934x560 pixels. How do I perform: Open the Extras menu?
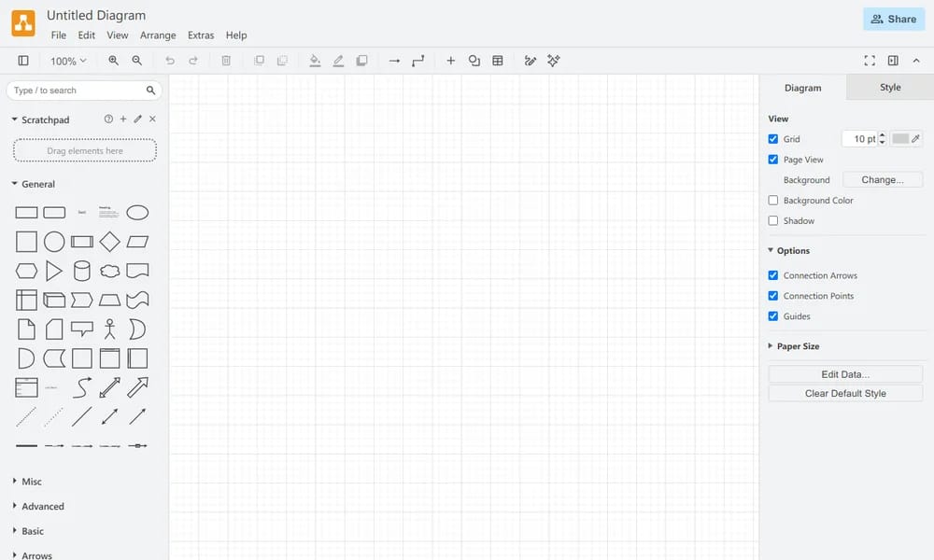(201, 35)
